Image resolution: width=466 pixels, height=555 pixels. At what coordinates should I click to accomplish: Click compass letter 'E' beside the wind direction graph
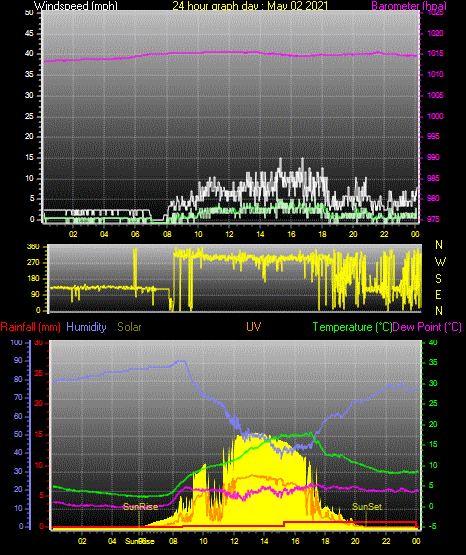[438, 294]
